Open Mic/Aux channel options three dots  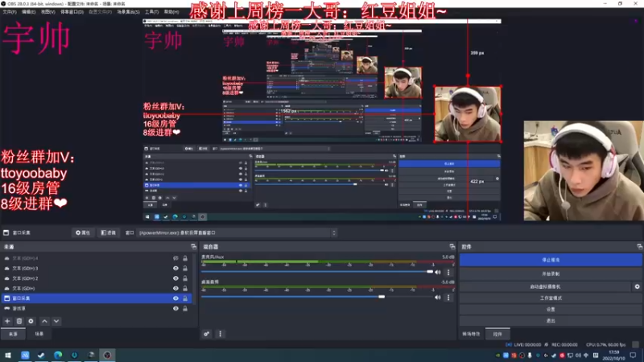point(448,272)
